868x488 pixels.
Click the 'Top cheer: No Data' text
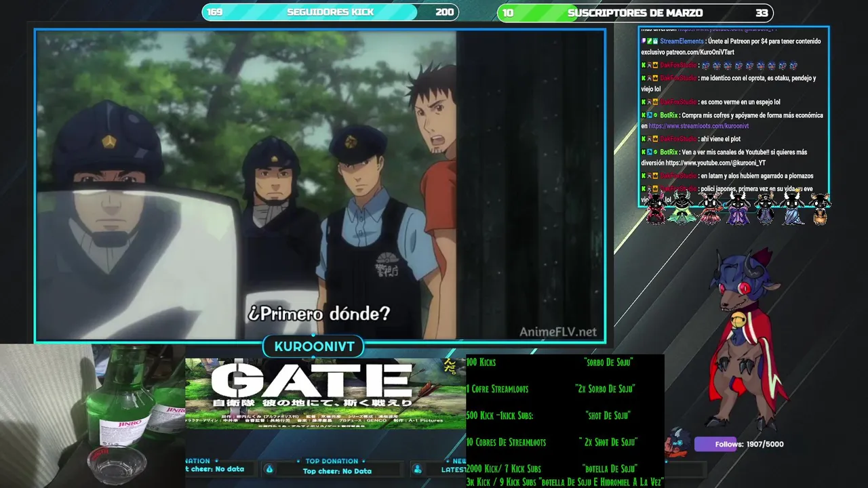click(337, 471)
